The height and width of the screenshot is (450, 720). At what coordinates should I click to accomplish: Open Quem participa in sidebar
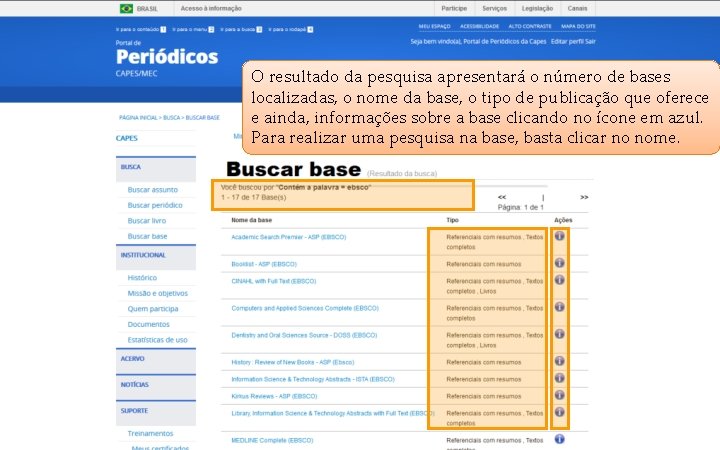click(x=153, y=309)
